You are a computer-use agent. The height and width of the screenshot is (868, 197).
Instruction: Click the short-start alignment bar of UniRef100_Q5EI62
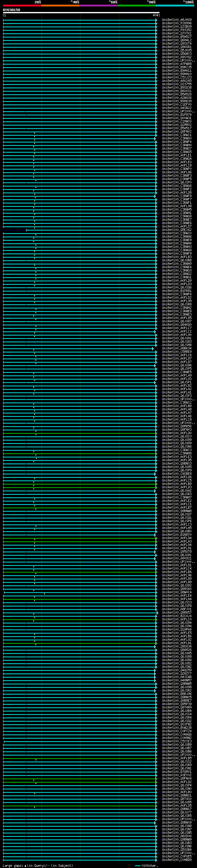click(92, 230)
